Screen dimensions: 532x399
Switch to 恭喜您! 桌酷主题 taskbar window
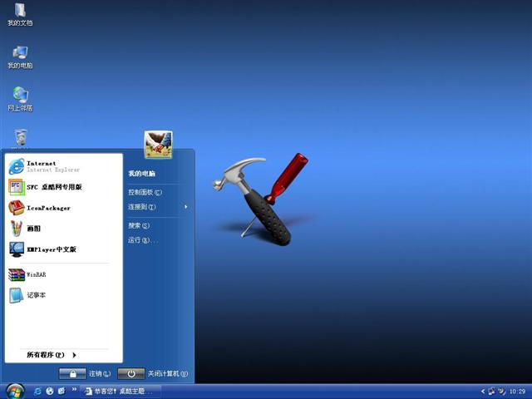tap(120, 392)
